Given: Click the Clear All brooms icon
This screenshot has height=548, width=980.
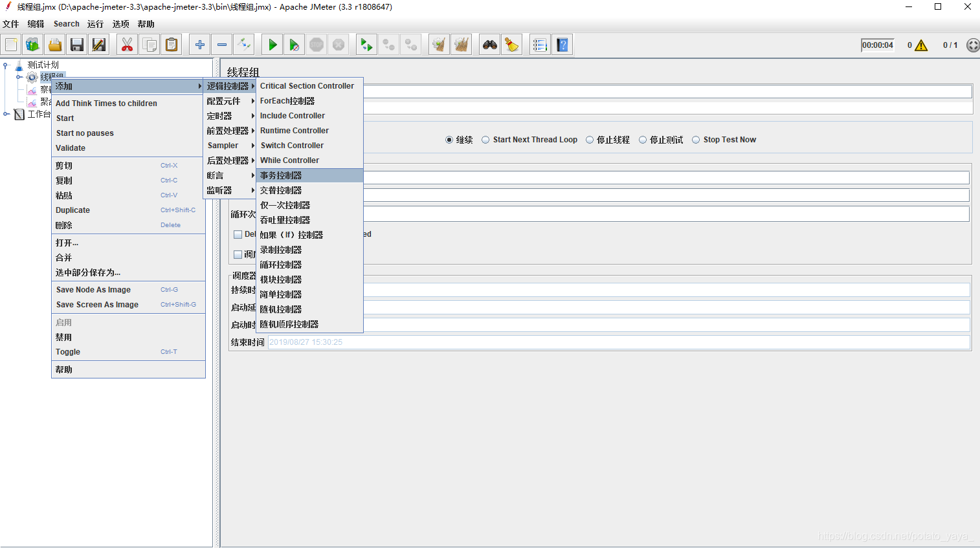Looking at the screenshot, I should coord(462,45).
